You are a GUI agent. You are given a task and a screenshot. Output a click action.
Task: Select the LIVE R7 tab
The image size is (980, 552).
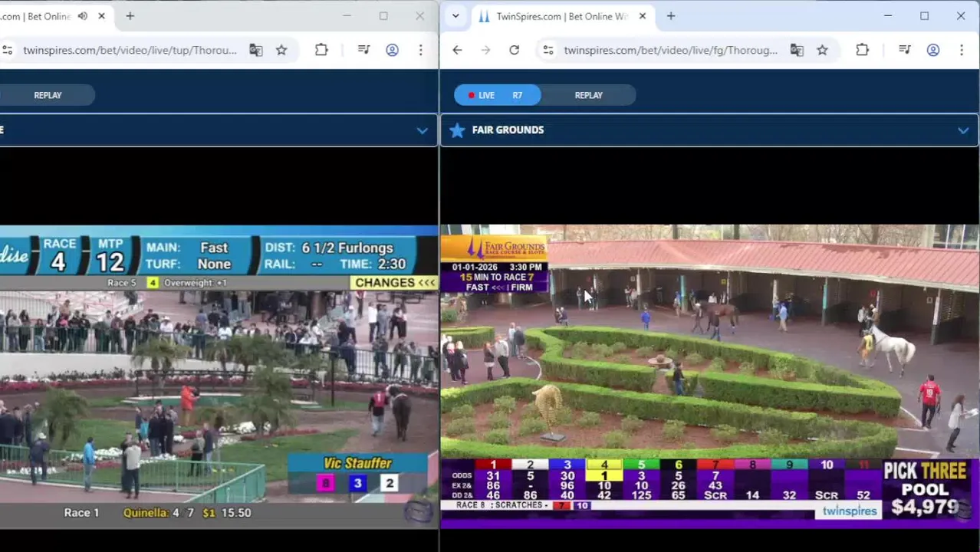click(497, 95)
